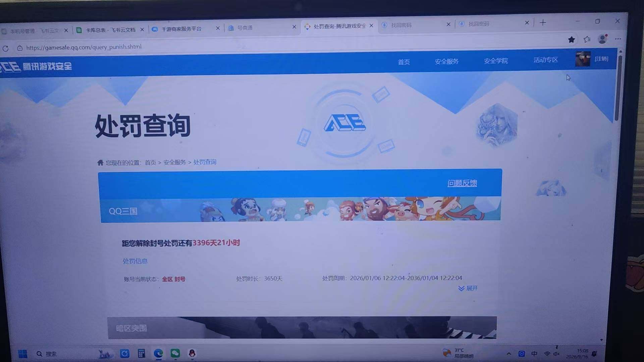Click the 处罚时长: 3650天 text
This screenshot has height=362, width=644.
point(259,279)
